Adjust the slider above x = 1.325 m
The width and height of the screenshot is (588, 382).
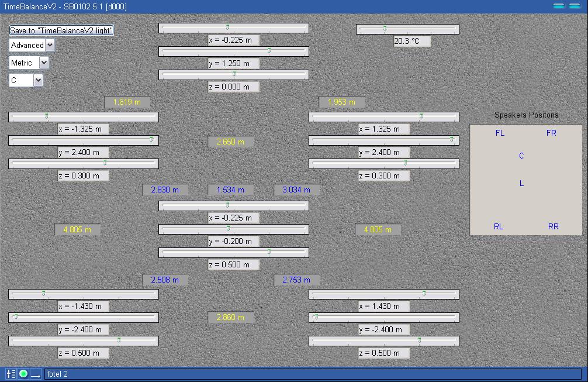tap(384, 117)
